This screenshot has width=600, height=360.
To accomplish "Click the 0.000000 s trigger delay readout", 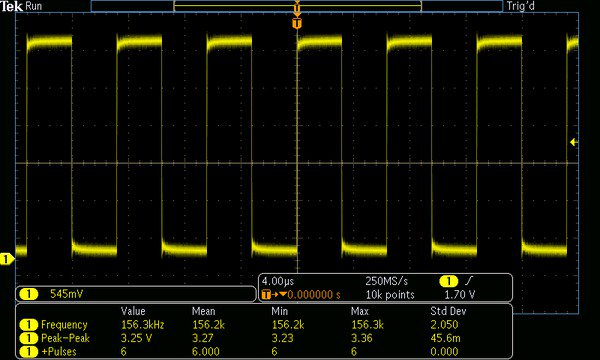I will point(314,295).
